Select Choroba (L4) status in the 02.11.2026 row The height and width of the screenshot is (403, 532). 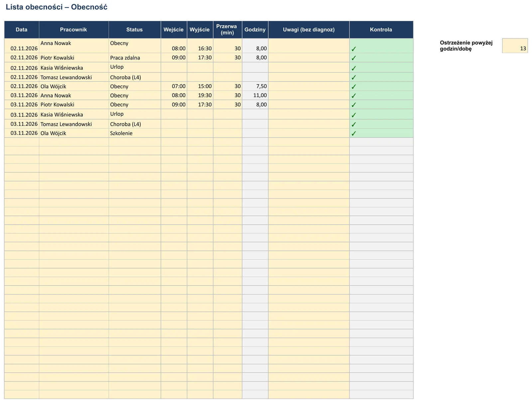[135, 77]
